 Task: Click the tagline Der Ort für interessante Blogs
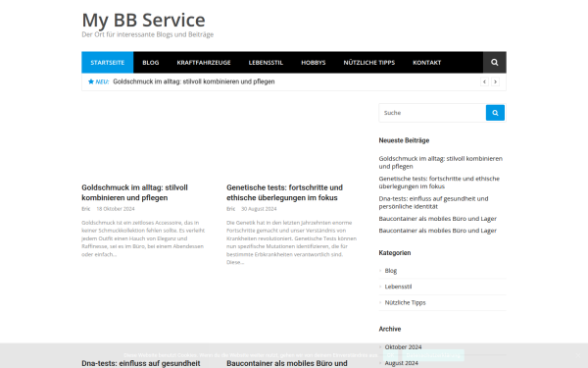(x=148, y=34)
